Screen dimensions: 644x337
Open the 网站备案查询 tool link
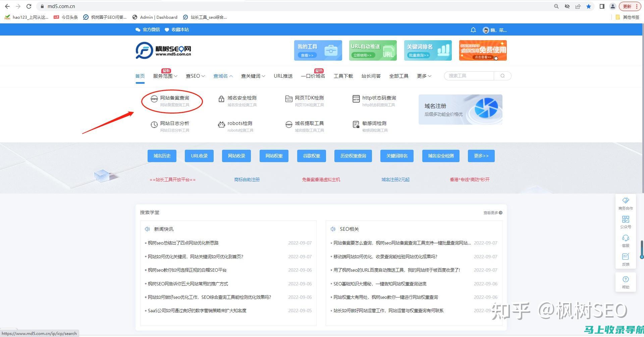point(174,98)
